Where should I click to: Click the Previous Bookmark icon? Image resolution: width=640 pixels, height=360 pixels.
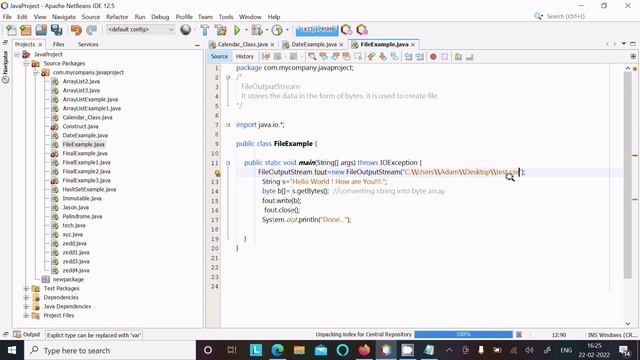[371, 57]
